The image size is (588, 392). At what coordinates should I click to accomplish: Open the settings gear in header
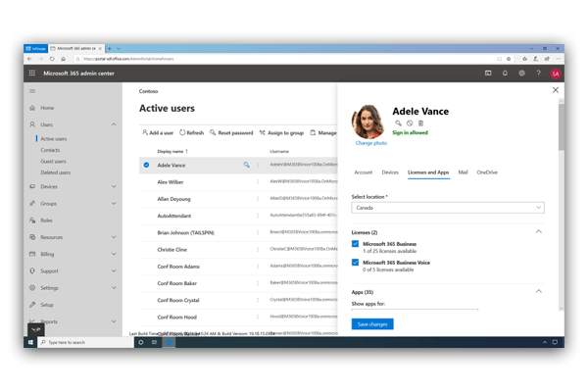point(521,73)
